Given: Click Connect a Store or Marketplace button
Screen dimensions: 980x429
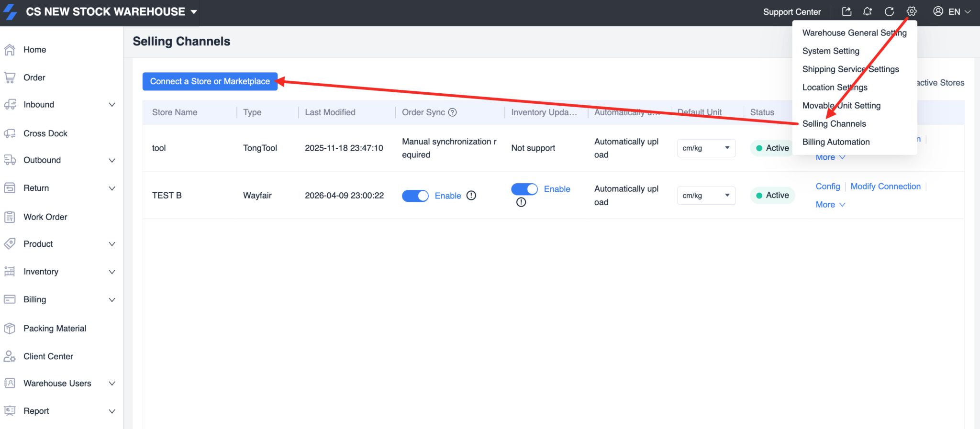Looking at the screenshot, I should (210, 81).
